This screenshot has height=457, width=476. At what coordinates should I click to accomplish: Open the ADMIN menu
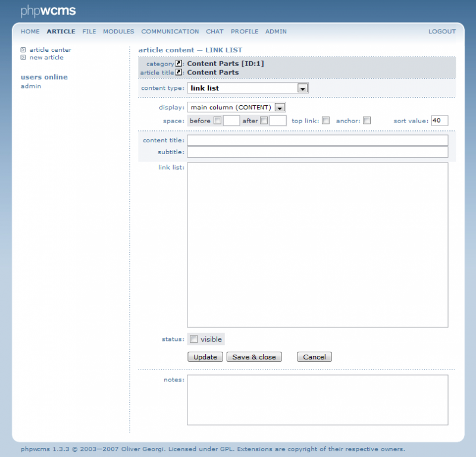[x=276, y=32]
